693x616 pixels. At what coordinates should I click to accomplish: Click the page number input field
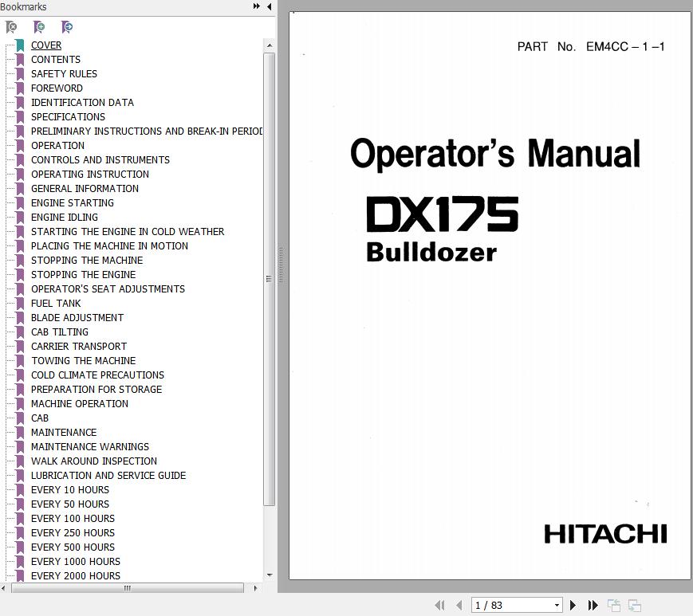(x=510, y=606)
